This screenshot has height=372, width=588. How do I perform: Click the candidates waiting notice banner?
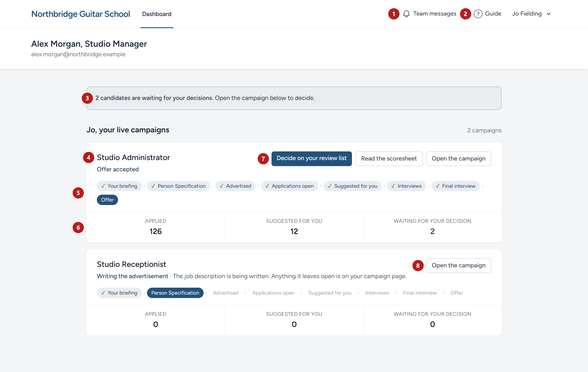tap(294, 98)
